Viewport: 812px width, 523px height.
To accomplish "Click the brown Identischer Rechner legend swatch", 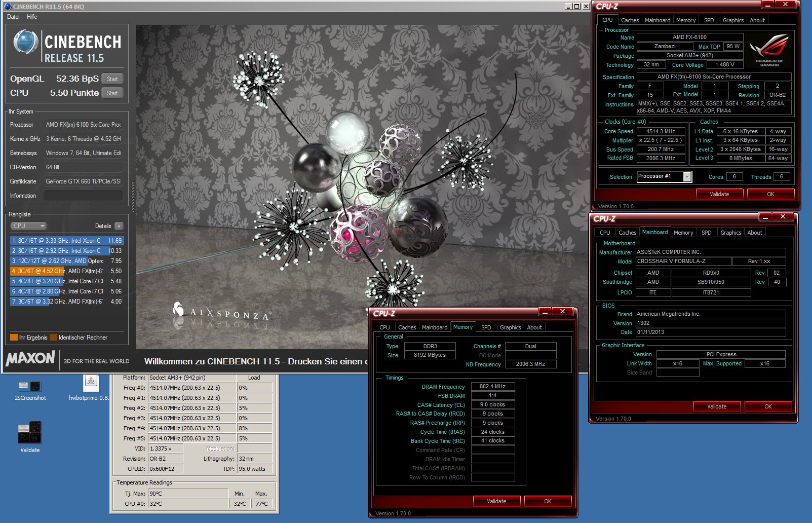I will [53, 338].
